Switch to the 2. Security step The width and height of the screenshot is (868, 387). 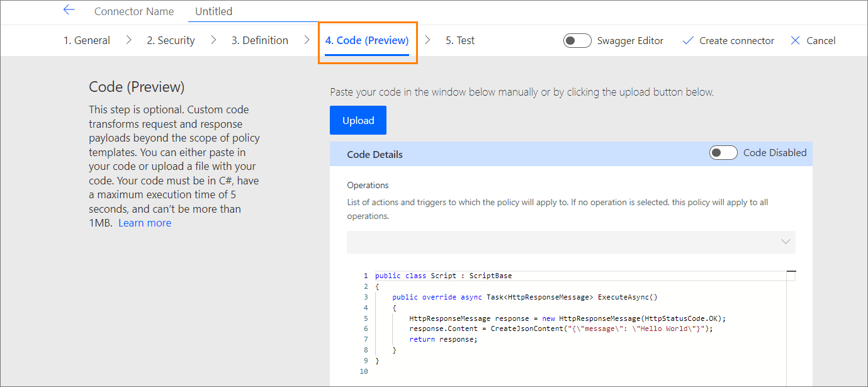[x=171, y=40]
